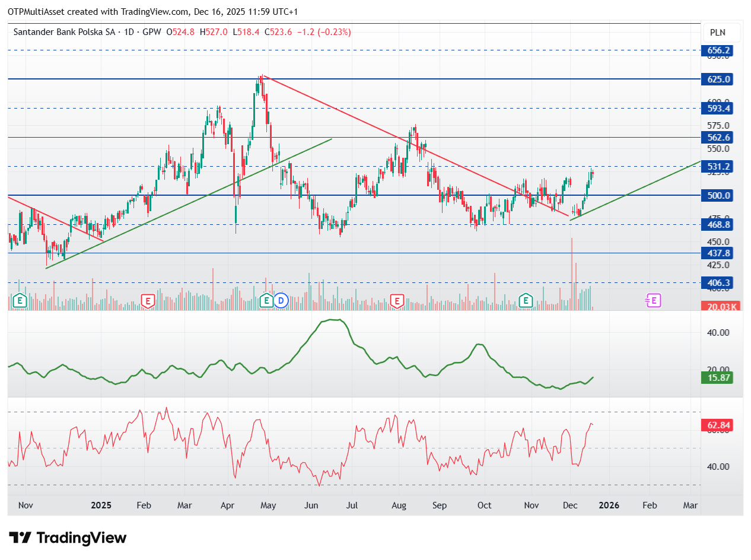
Task: Click the 406.3 price level label
Action: [718, 283]
